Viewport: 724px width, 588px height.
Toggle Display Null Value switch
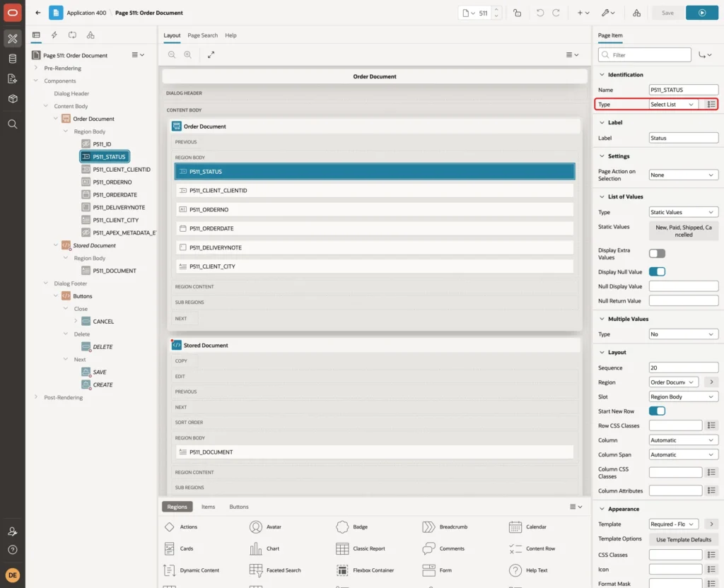pos(657,272)
